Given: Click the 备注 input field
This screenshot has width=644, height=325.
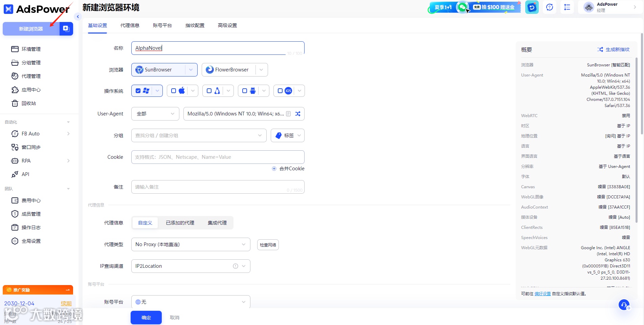Looking at the screenshot, I should pos(218,187).
